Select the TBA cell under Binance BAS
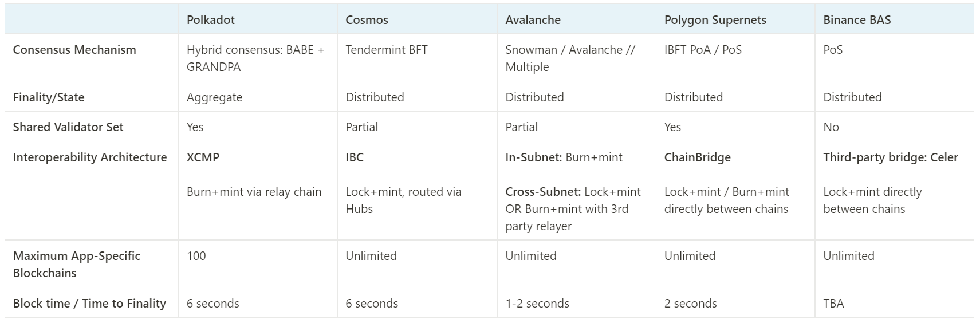The image size is (980, 323). pos(833,304)
